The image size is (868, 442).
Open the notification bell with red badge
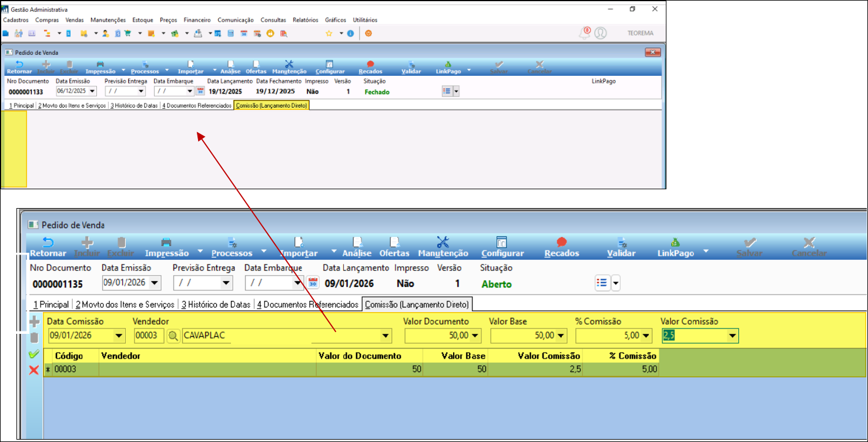(x=584, y=33)
